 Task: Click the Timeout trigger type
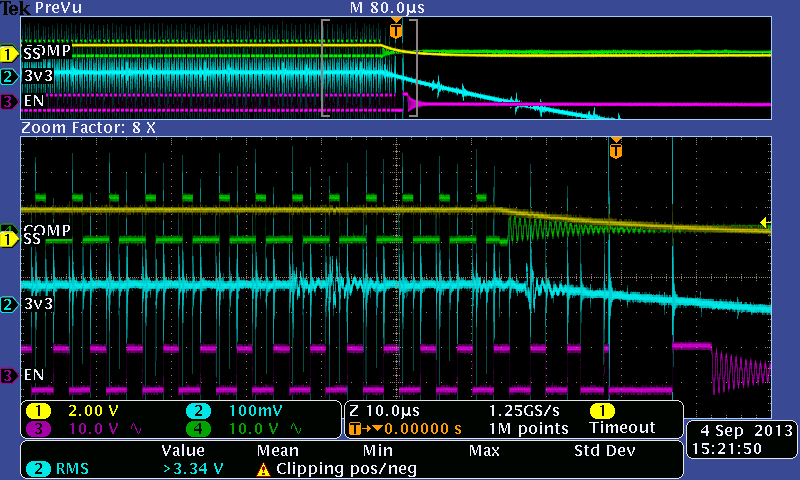622,427
